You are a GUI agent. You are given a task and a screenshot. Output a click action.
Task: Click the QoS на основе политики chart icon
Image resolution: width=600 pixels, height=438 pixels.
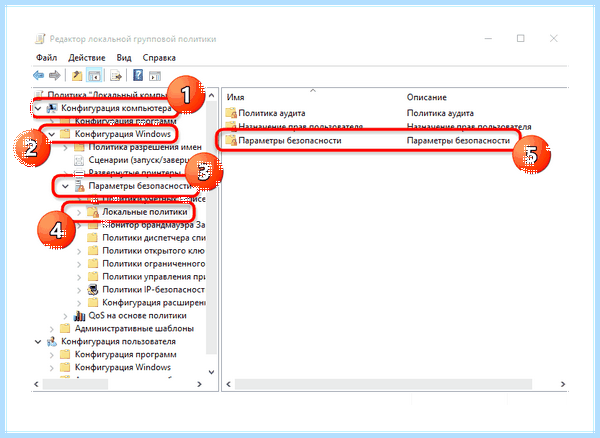coord(79,316)
